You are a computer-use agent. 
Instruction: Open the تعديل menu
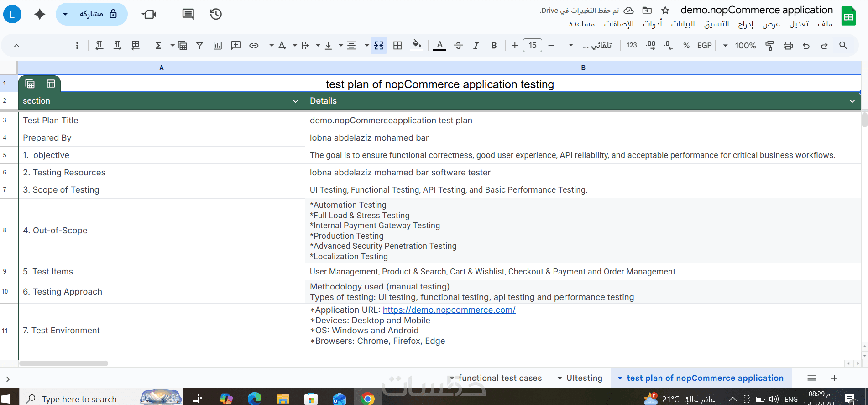pos(799,24)
